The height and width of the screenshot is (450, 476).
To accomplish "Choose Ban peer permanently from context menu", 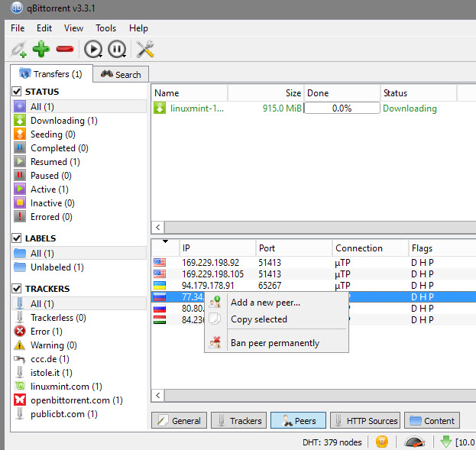I will click(x=277, y=343).
